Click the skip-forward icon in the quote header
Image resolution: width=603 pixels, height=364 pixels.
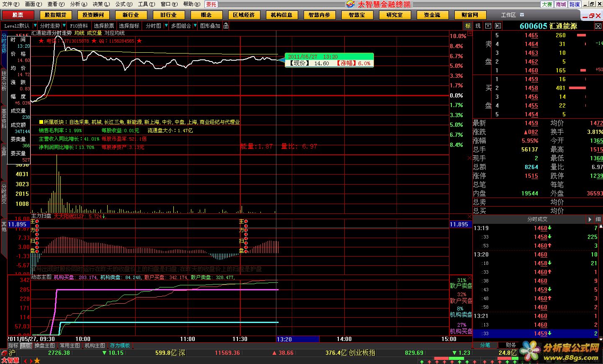click(498, 26)
